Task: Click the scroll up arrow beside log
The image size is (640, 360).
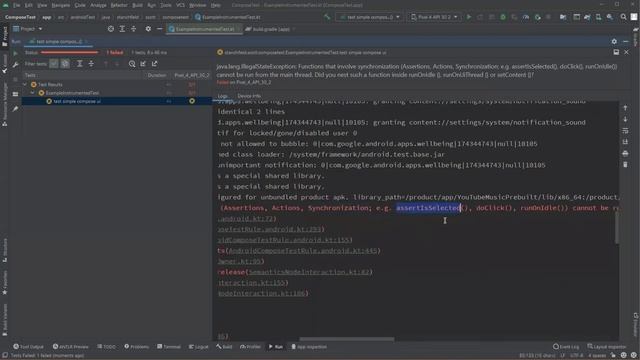Action: [625, 108]
